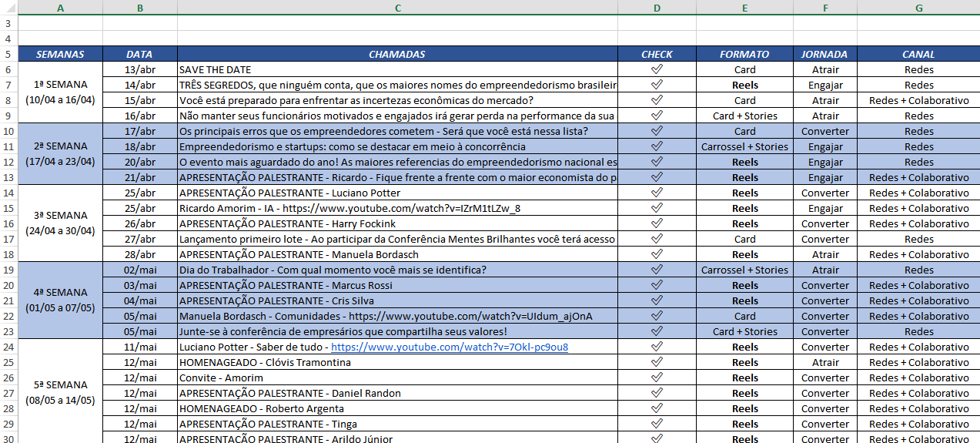Select the 1ª SEMANA merged cell
The height and width of the screenshot is (443, 980).
[60, 92]
